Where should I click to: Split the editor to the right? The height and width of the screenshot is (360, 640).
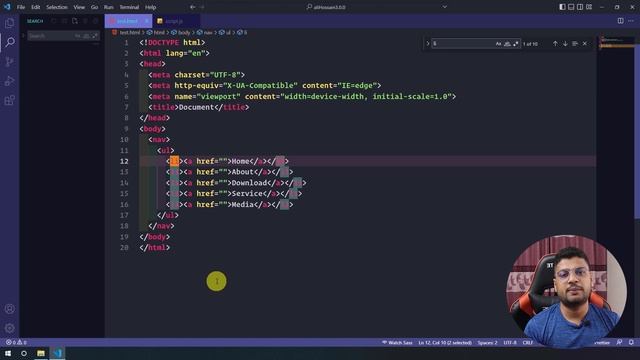[620, 21]
